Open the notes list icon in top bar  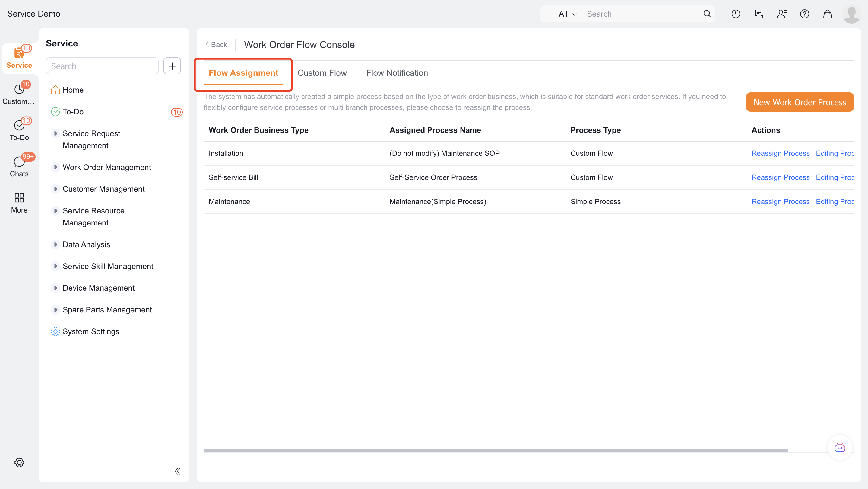click(x=759, y=14)
